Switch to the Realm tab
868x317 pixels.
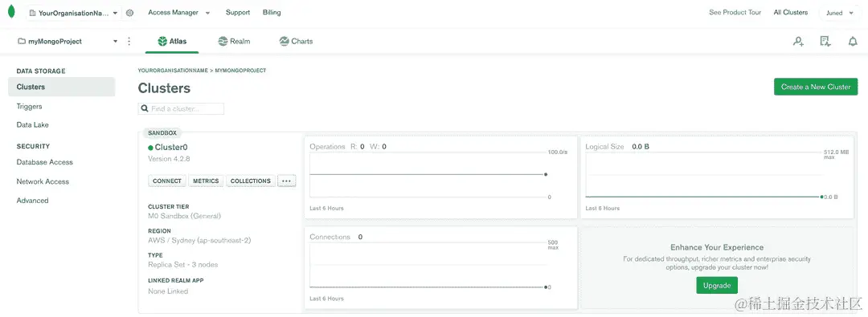point(234,41)
